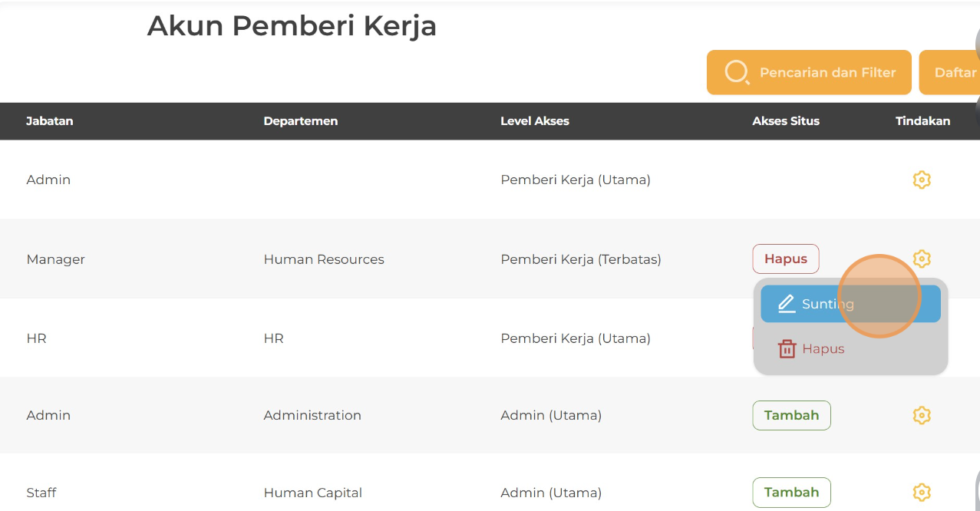Click the Jabatan column header
980x511 pixels.
click(50, 121)
